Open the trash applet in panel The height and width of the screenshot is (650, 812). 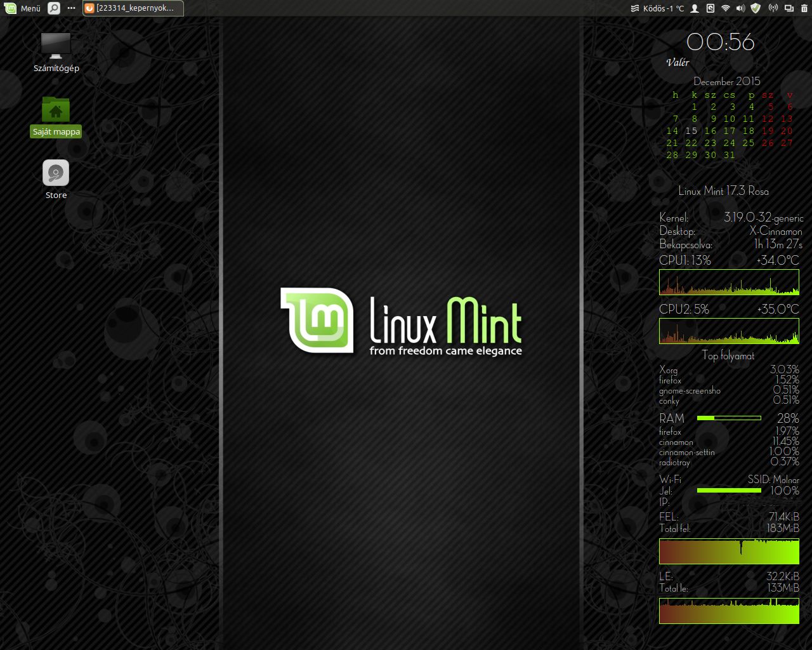804,8
